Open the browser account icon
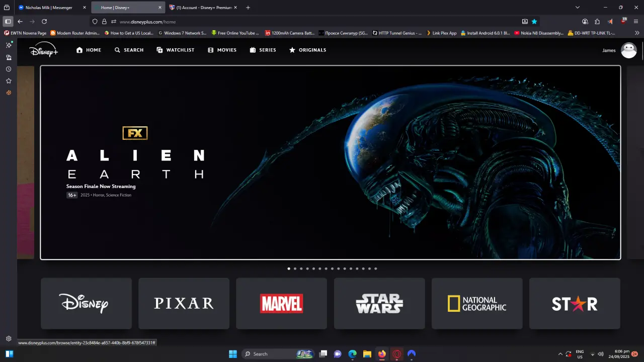The image size is (644, 362). (585, 22)
